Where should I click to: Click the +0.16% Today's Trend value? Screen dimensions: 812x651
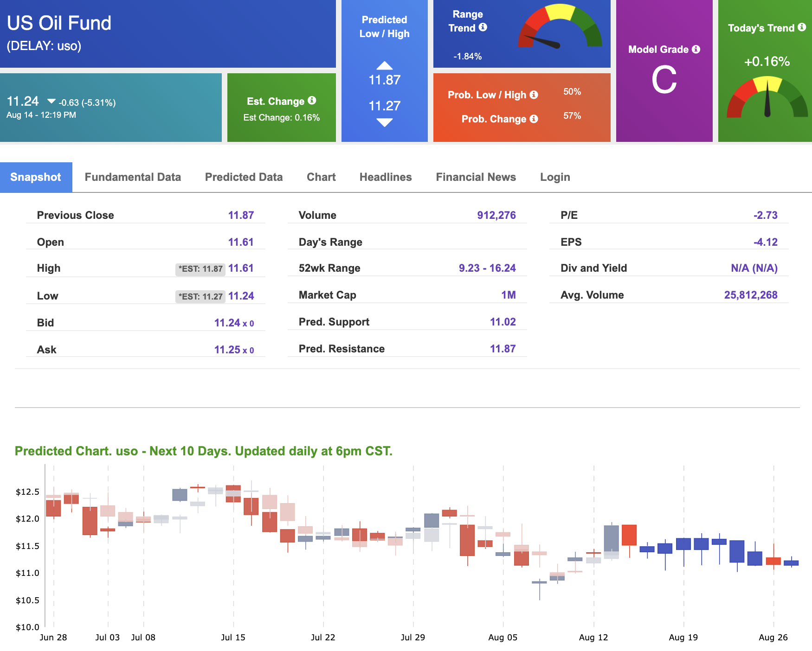coord(767,62)
